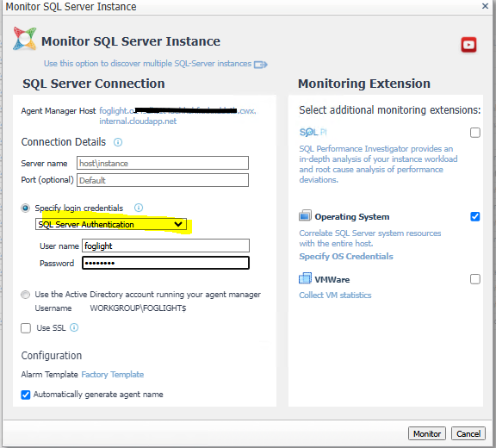Image resolution: width=496 pixels, height=448 pixels.
Task: Enable the VMWare extension checkbox
Action: [x=474, y=279]
